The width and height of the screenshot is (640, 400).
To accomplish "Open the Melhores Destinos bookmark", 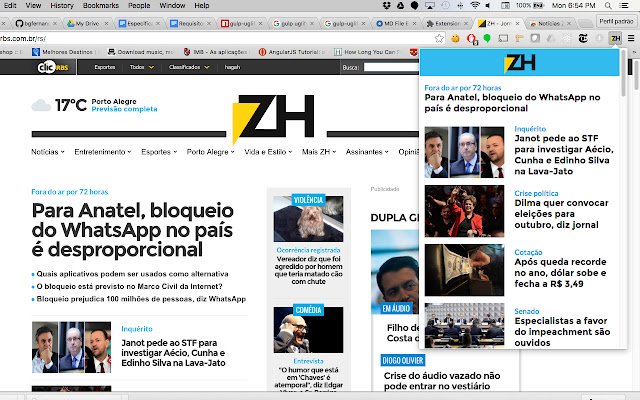I will tap(63, 52).
